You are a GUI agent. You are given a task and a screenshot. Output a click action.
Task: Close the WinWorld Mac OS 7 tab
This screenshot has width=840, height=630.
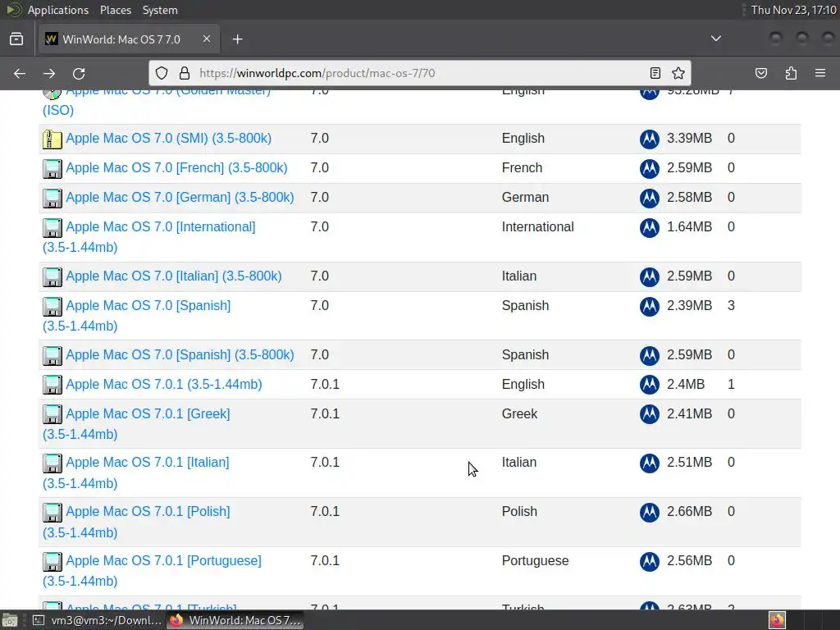pos(207,39)
